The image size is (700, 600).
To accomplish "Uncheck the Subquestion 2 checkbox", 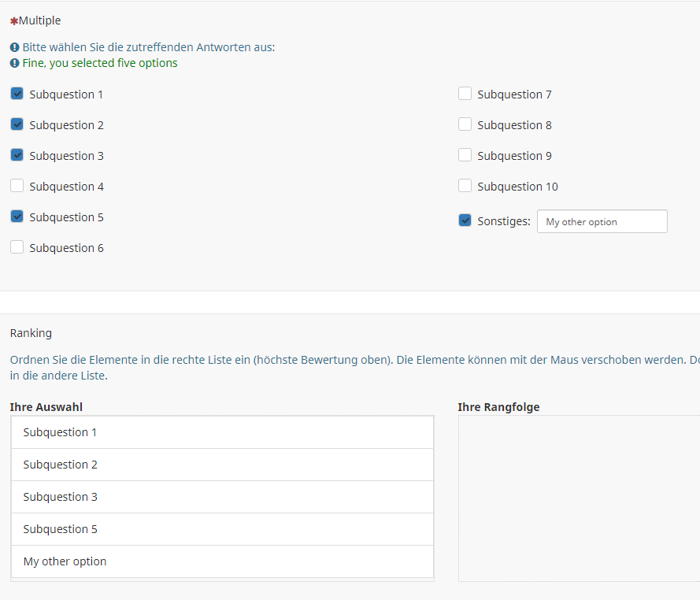I will [x=17, y=124].
